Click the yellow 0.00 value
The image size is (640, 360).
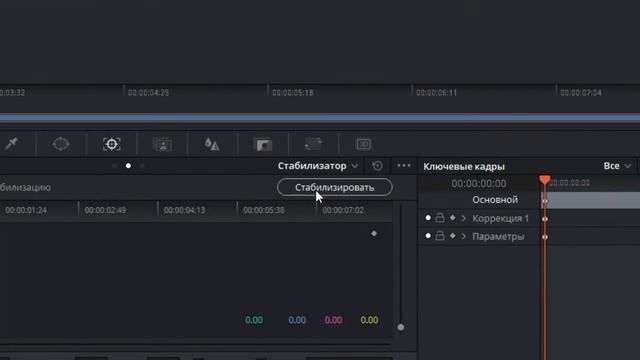click(x=369, y=320)
